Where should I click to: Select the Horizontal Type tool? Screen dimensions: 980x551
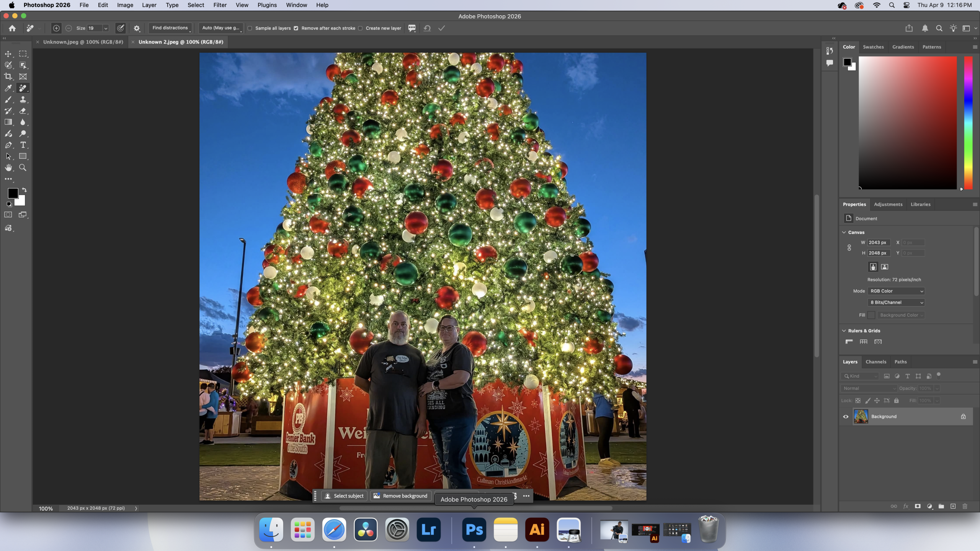(23, 145)
